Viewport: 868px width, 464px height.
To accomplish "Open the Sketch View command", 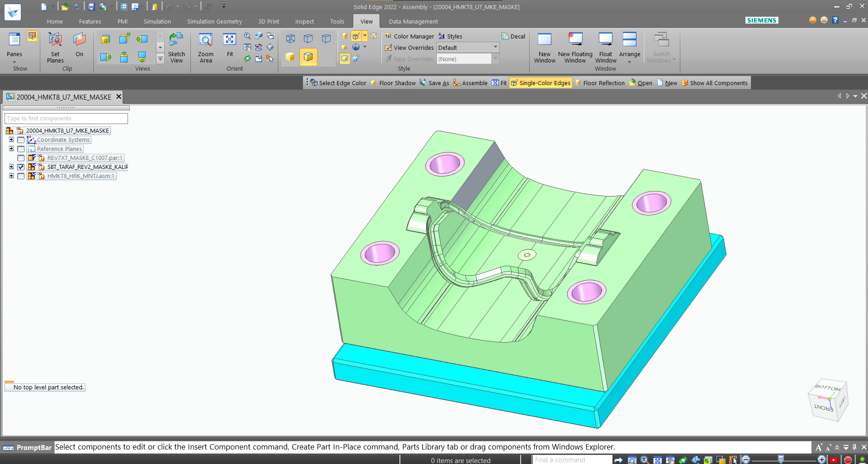I will [x=176, y=48].
